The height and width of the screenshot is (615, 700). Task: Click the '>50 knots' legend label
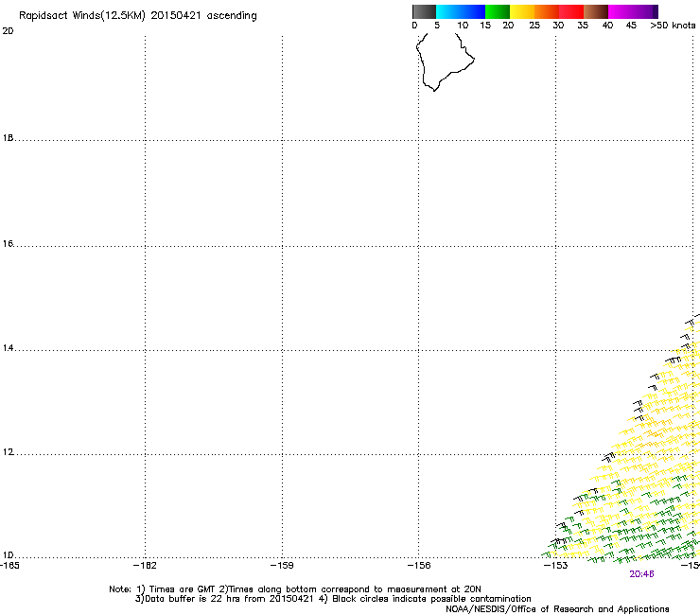coord(673,26)
